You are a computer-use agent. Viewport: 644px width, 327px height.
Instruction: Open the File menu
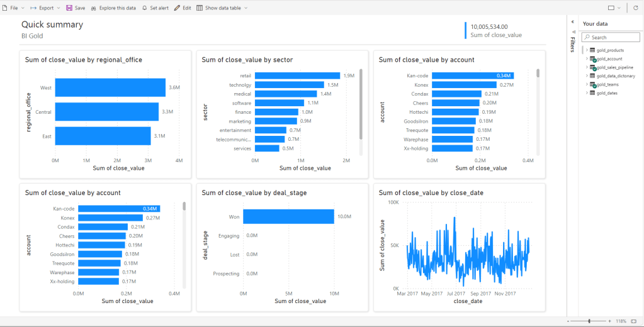click(14, 8)
